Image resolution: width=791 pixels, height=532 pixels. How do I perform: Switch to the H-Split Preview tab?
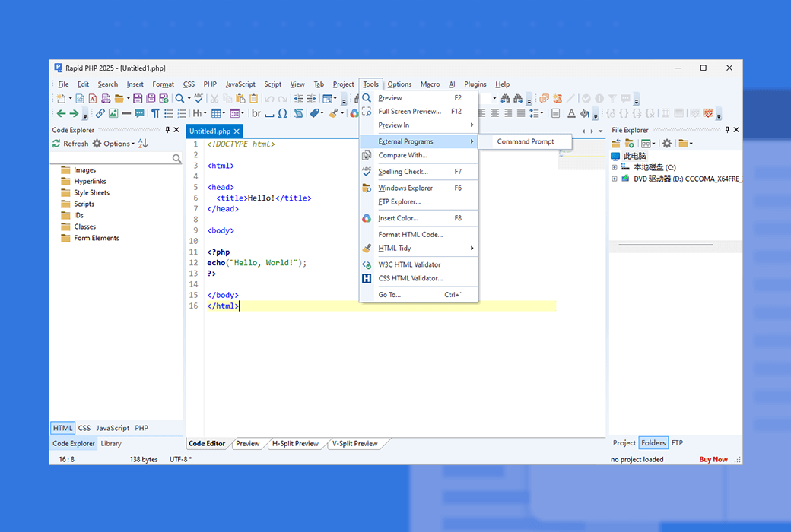tap(295, 444)
